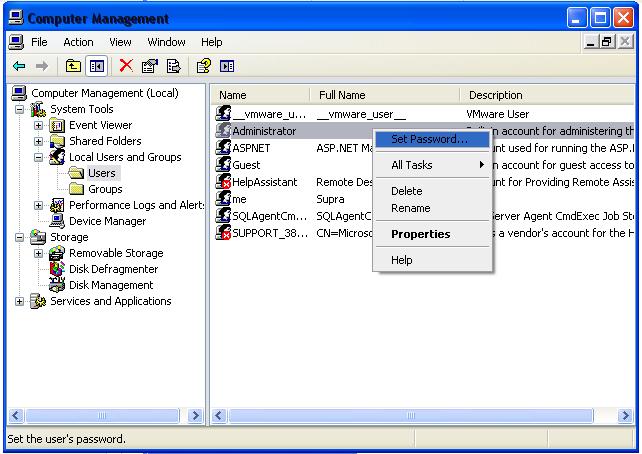The image size is (642, 454).
Task: Select the Guest user account row
Action: click(246, 165)
